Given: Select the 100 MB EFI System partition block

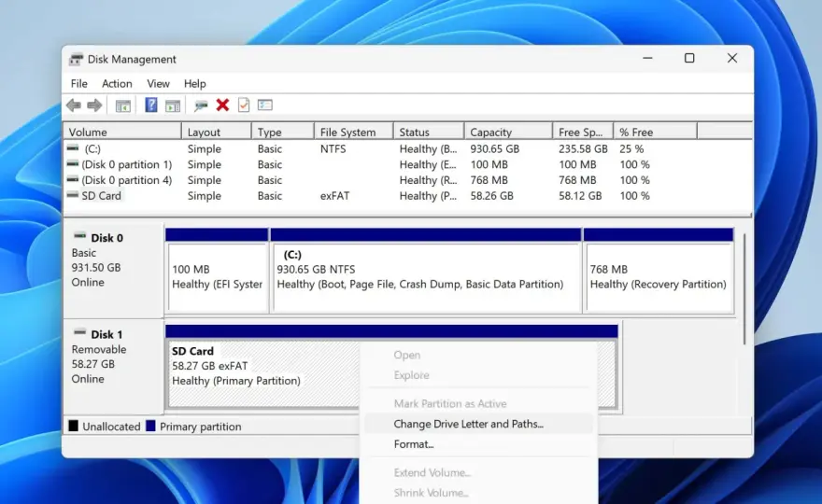Looking at the screenshot, I should [217, 271].
